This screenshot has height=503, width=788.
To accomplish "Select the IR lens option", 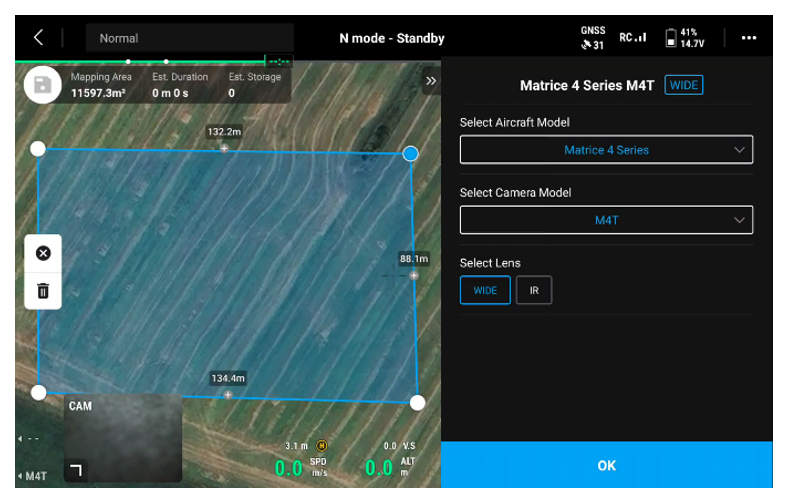I will [534, 290].
